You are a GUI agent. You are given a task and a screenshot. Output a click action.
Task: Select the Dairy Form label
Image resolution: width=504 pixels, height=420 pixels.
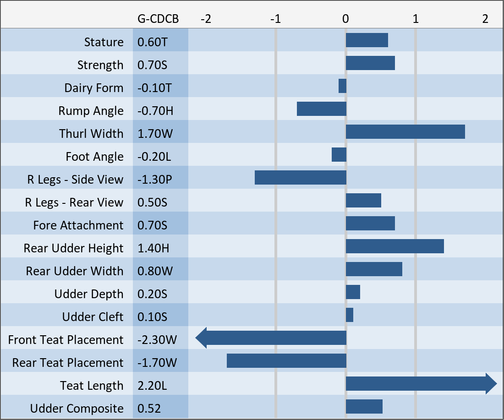(x=93, y=88)
